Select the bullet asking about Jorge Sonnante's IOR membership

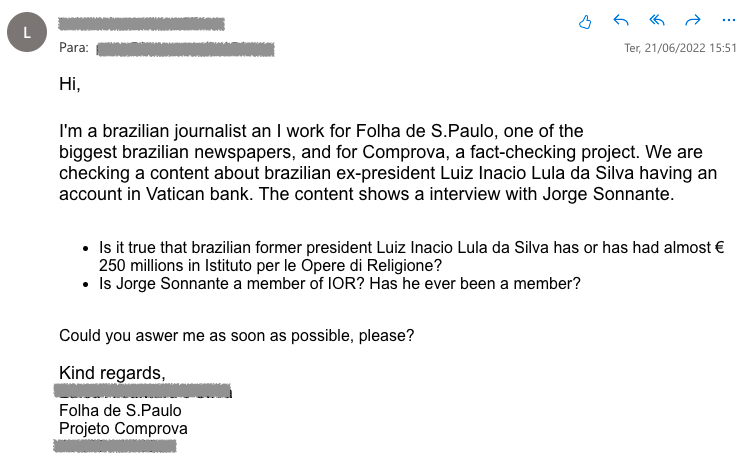coord(339,284)
